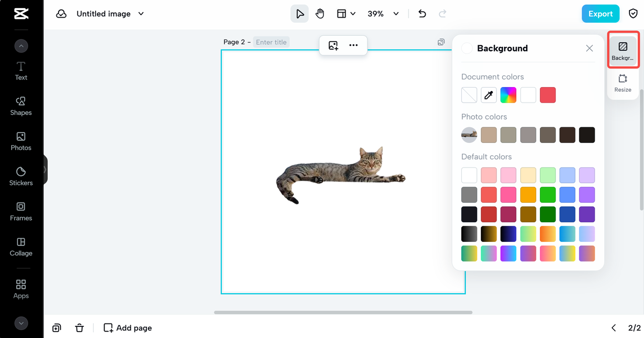Open the rainbow custom color picker
Image resolution: width=644 pixels, height=338 pixels.
click(x=508, y=95)
